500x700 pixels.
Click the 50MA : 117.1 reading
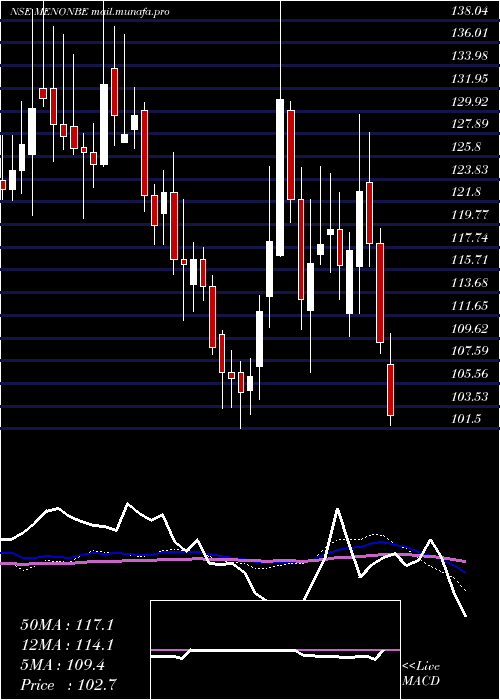click(x=67, y=625)
